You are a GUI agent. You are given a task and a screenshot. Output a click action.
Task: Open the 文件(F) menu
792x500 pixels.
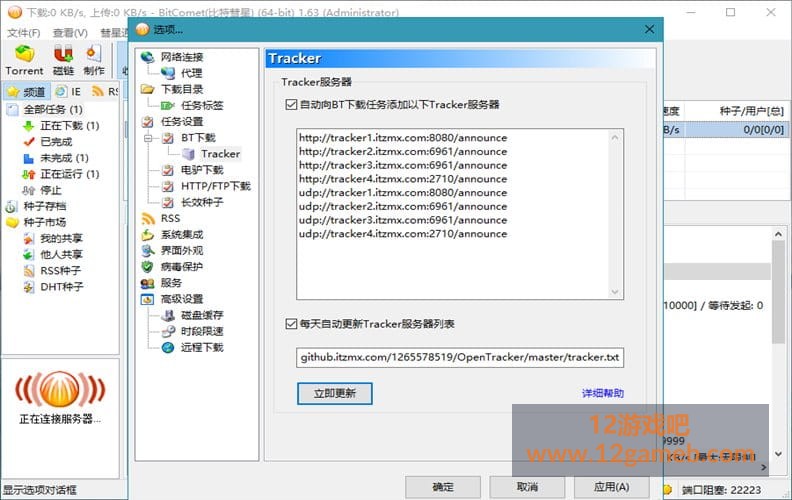pyautogui.click(x=24, y=33)
